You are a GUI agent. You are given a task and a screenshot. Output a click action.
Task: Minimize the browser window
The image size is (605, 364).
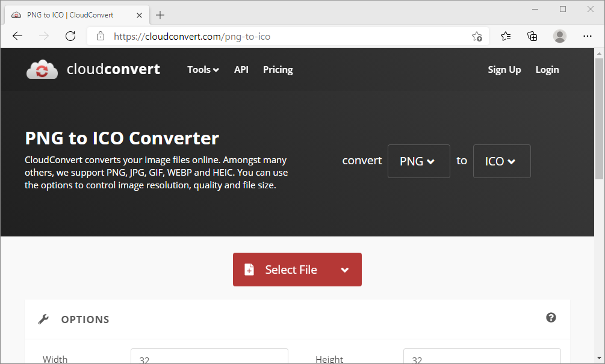coord(535,9)
